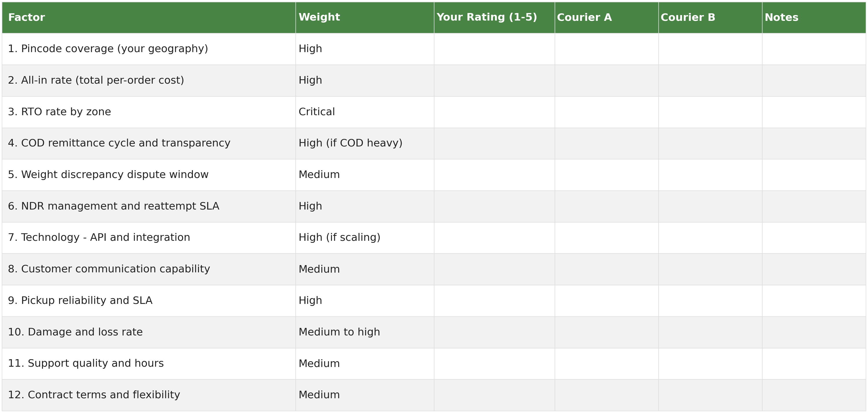Click 'Medium' weight for Support quality row
This screenshot has height=413, width=868.
tap(365, 364)
